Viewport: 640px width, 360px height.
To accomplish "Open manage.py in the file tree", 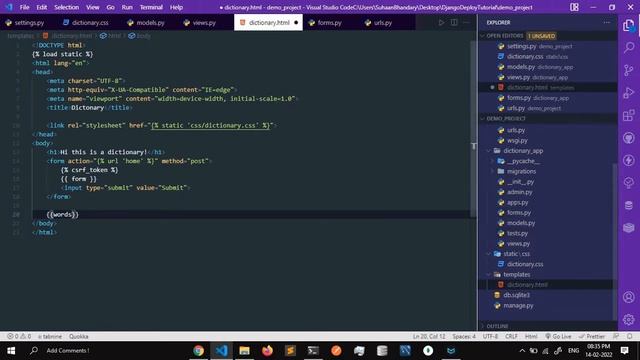I will [x=518, y=305].
